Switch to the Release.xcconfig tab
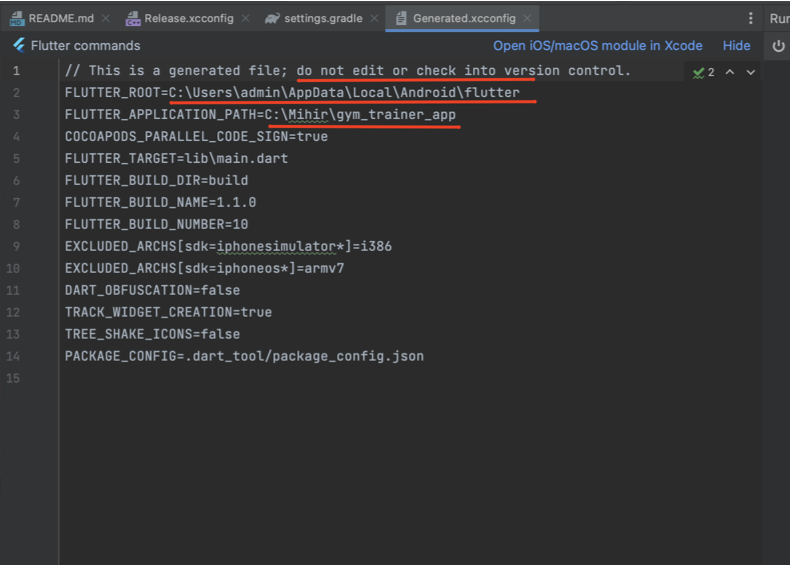The image size is (791, 565). pyautogui.click(x=188, y=18)
